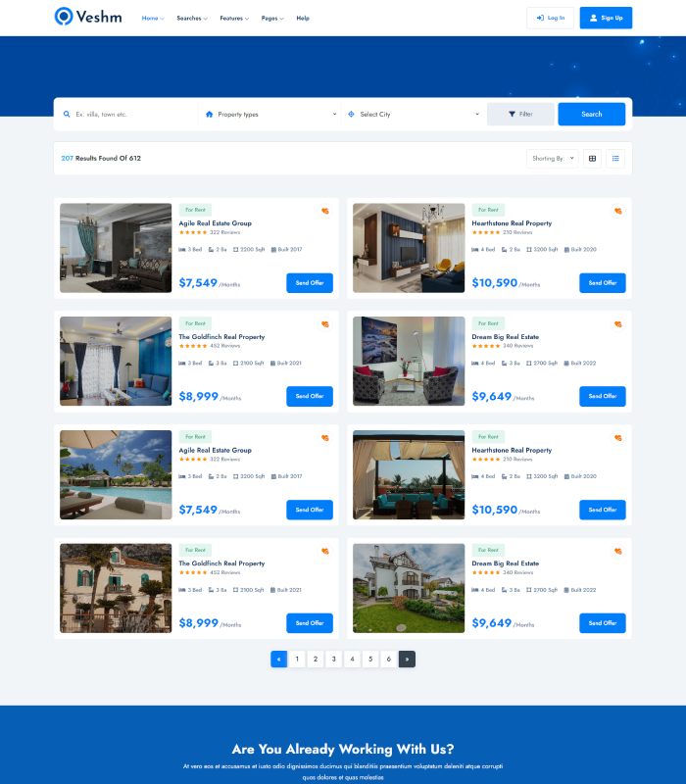This screenshot has width=686, height=784.
Task: Go to previous page of results
Action: [279, 660]
